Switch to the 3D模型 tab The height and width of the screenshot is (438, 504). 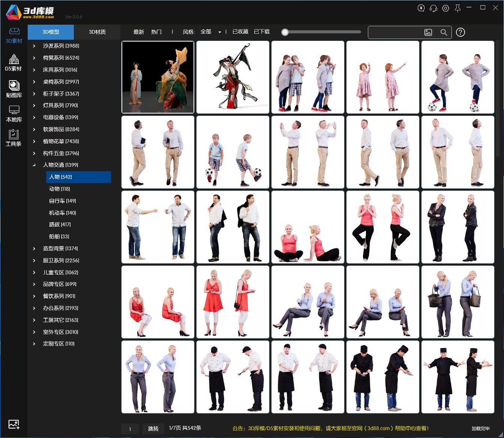[x=51, y=32]
